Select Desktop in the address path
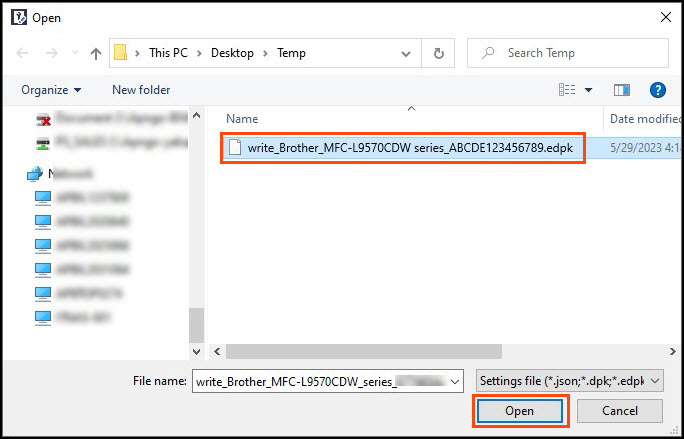The height and width of the screenshot is (439, 684). pos(232,53)
